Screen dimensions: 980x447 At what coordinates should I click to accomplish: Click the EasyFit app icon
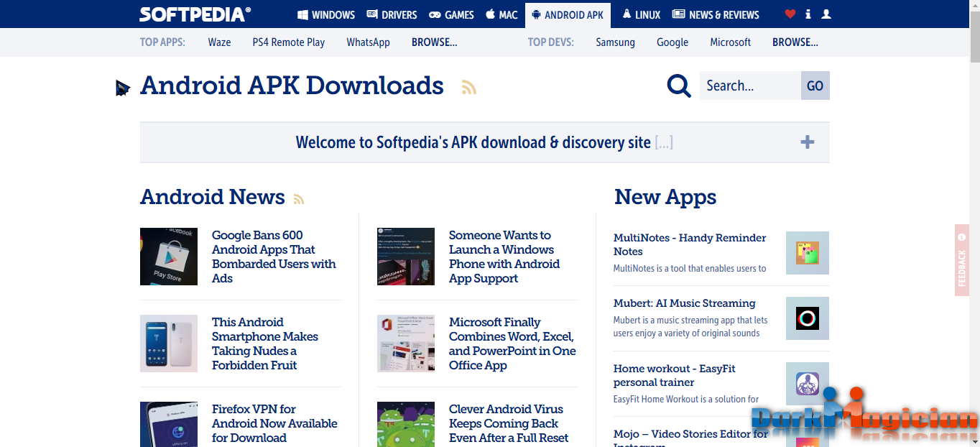tap(808, 384)
